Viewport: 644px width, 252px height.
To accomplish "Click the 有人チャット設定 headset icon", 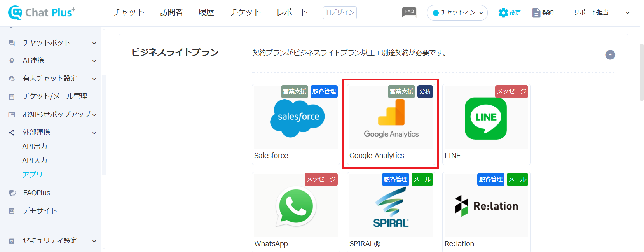I will click(12, 79).
